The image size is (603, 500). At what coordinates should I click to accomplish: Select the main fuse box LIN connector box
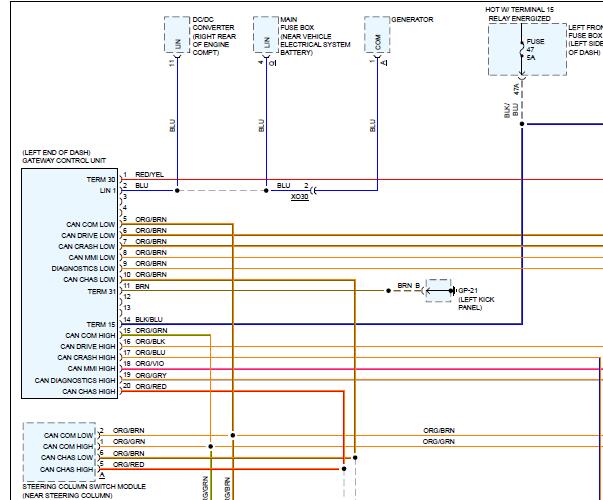tap(266, 35)
